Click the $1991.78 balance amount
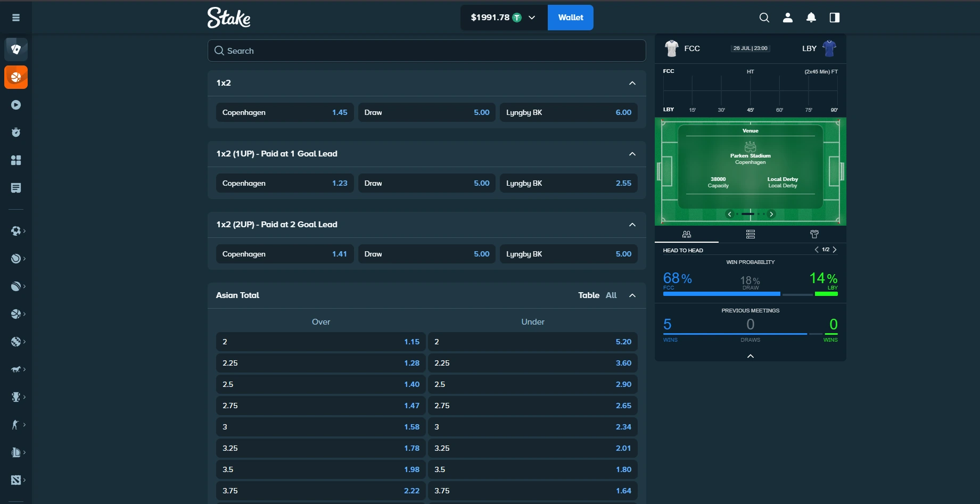This screenshot has width=980, height=504. click(490, 18)
